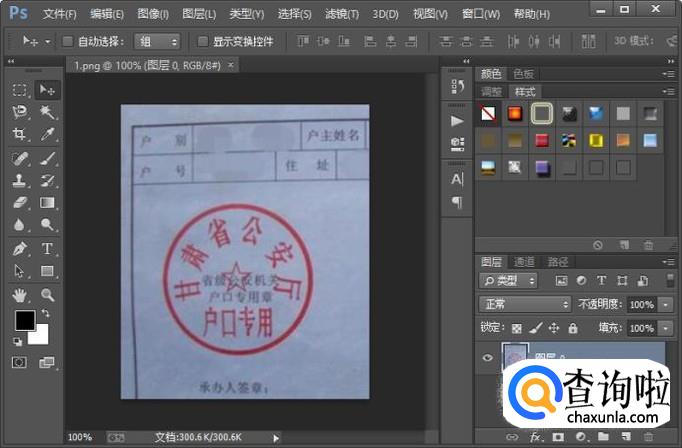
Task: Select the Clone Stamp tool
Action: click(x=20, y=180)
